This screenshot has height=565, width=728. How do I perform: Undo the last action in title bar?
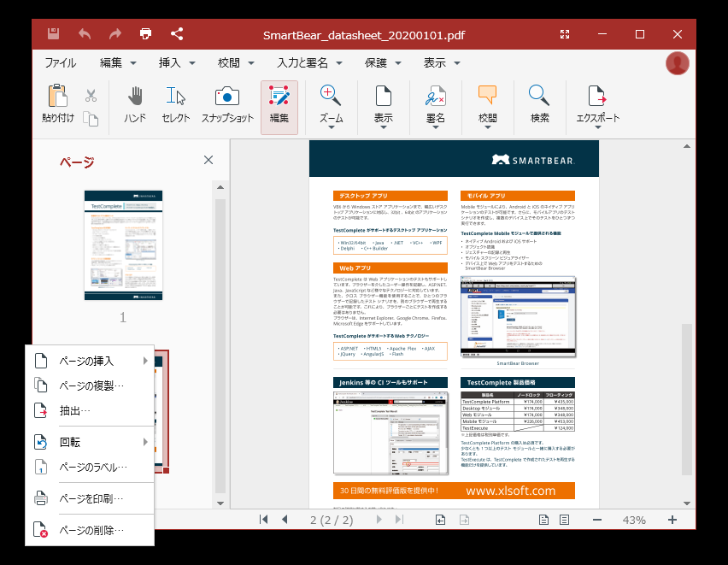[85, 34]
